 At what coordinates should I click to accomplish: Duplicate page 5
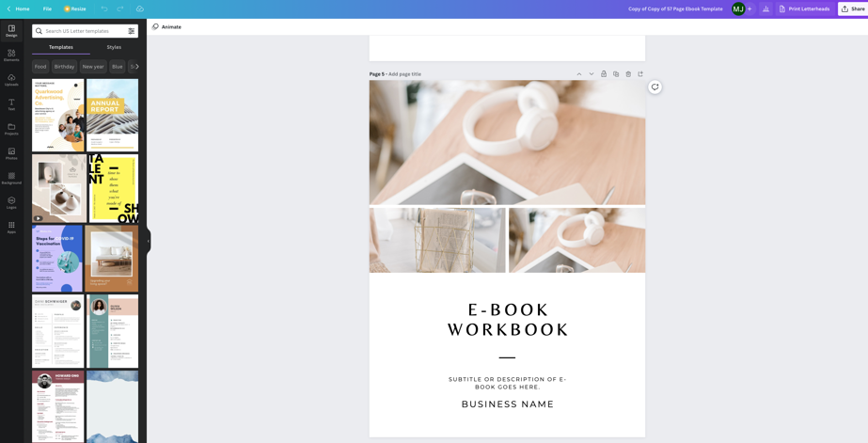tap(616, 73)
